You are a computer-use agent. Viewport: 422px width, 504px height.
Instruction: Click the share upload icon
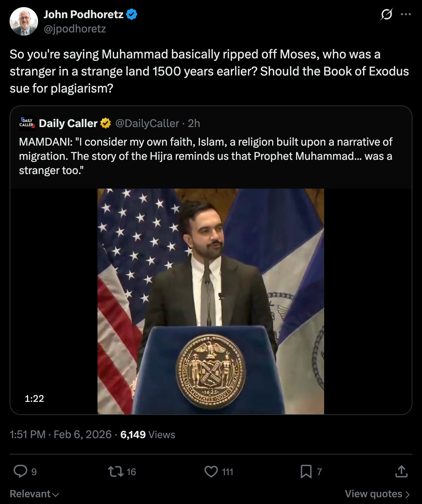pos(401,471)
